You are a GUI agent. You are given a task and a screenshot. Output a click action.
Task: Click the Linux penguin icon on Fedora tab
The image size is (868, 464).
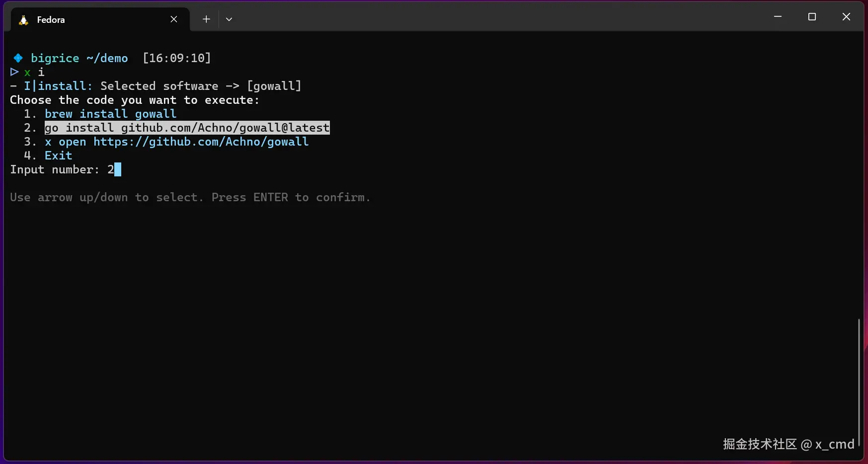23,20
